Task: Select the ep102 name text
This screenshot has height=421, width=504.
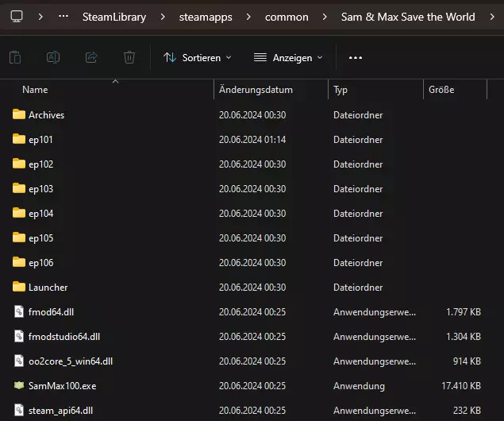Action: tap(40, 164)
